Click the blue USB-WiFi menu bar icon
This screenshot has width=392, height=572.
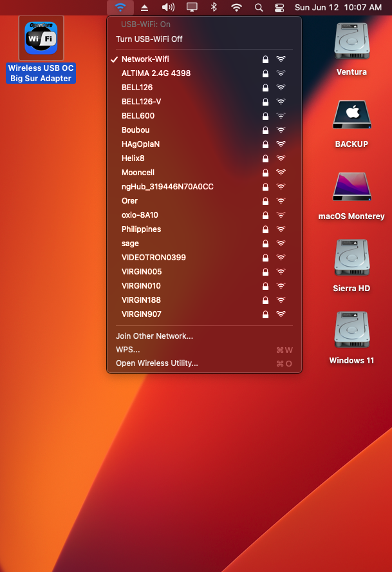(120, 7)
